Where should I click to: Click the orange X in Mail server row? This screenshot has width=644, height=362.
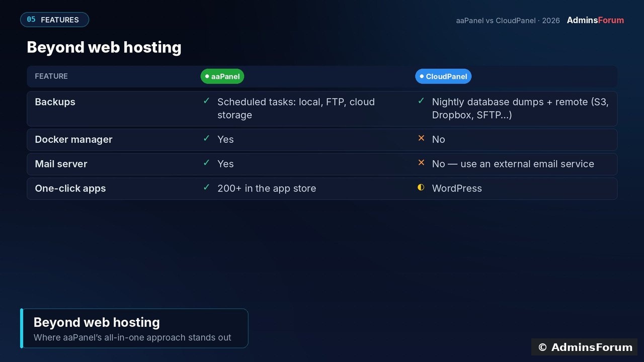click(x=421, y=163)
